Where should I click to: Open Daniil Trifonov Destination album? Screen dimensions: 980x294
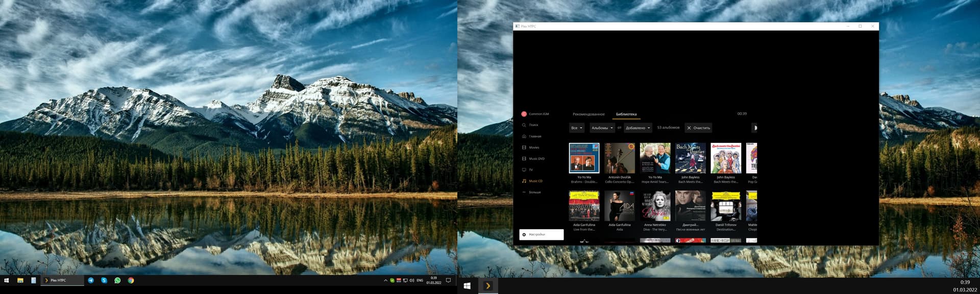coord(726,206)
